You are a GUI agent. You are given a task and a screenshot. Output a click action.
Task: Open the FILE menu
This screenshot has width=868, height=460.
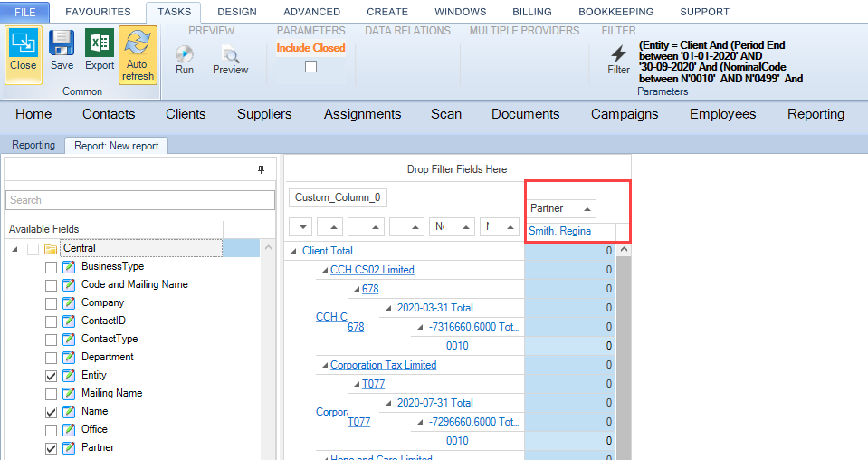25,12
